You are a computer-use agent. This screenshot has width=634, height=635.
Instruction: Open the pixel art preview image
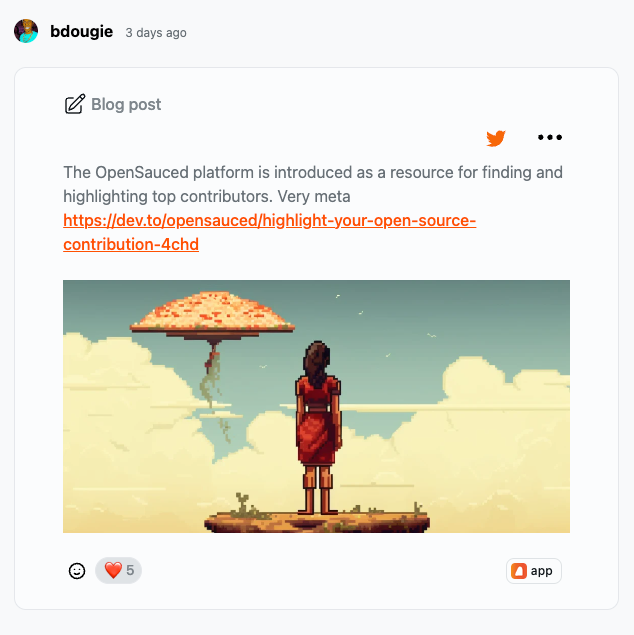coord(316,406)
